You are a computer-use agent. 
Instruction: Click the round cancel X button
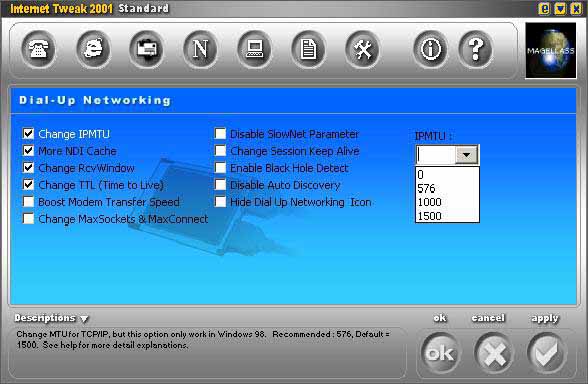coord(494,352)
